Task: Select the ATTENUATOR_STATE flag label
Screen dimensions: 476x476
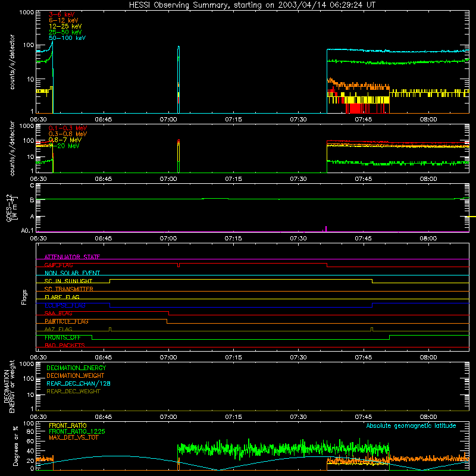Action: [x=72, y=257]
